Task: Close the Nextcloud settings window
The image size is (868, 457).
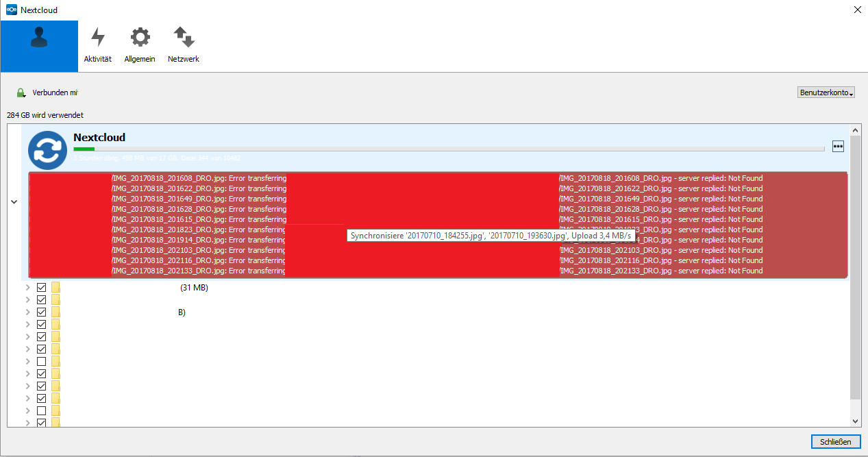Action: [858, 10]
